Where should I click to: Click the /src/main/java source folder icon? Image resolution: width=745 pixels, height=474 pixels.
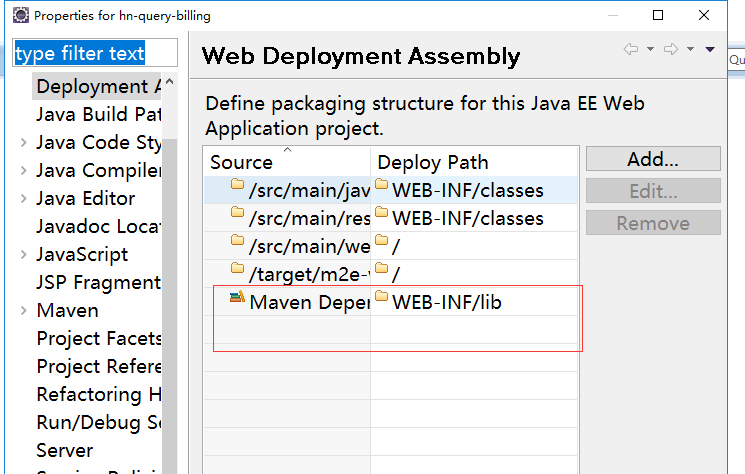[x=237, y=185]
